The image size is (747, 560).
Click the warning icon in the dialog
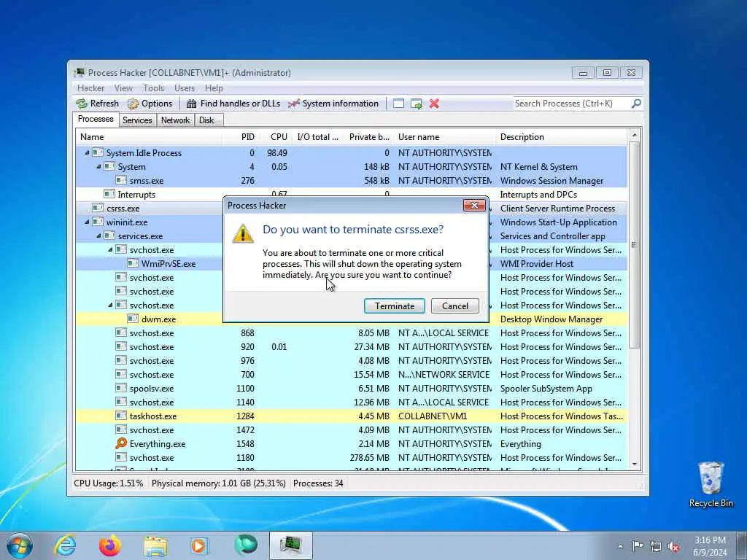coord(242,233)
